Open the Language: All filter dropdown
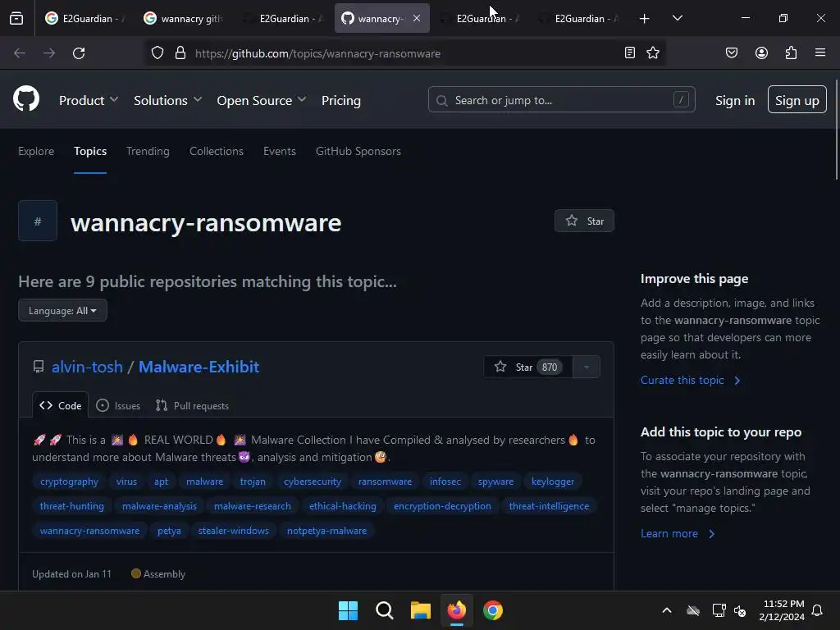 click(x=62, y=310)
